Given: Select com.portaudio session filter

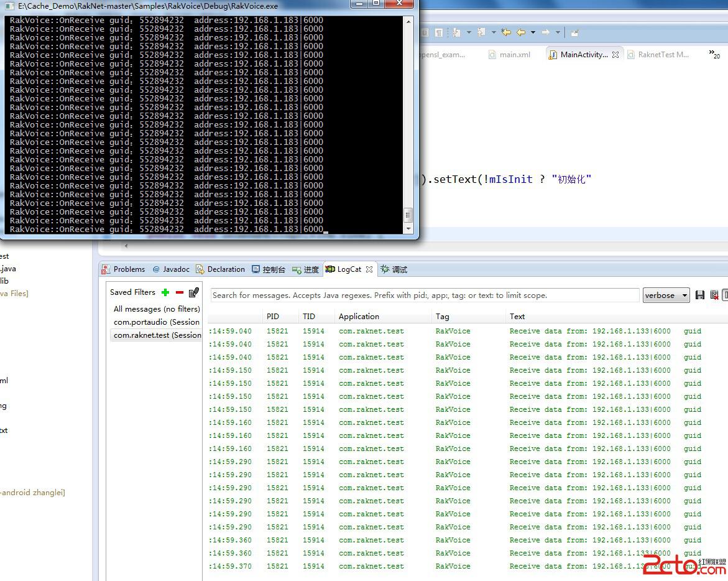Looking at the screenshot, I should pyautogui.click(x=156, y=322).
